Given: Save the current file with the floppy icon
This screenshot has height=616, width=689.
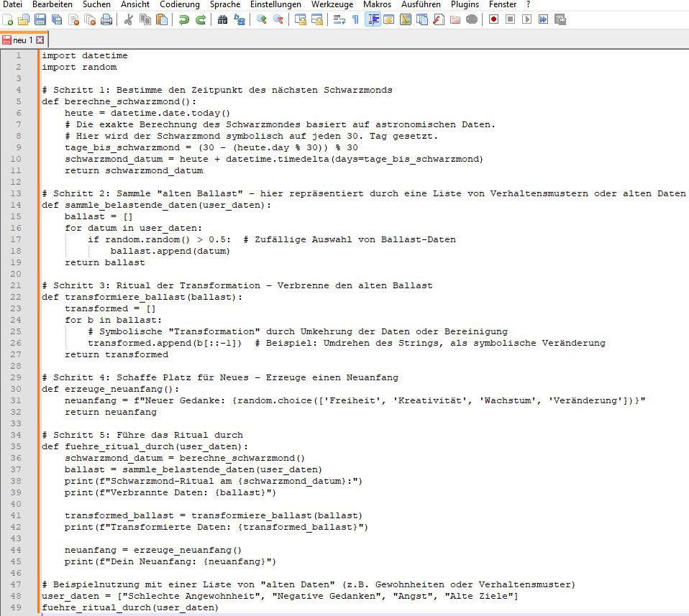Looking at the screenshot, I should (x=40, y=19).
